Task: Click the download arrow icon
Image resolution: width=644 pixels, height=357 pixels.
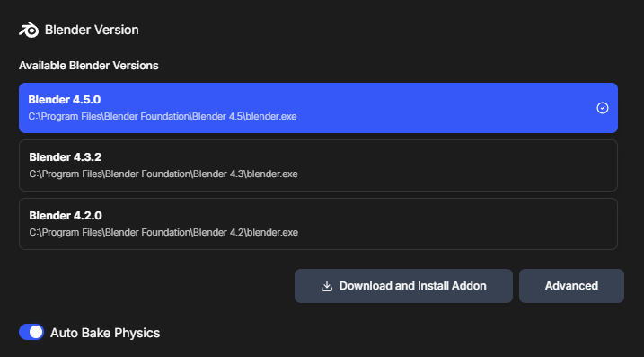Action: coord(327,286)
